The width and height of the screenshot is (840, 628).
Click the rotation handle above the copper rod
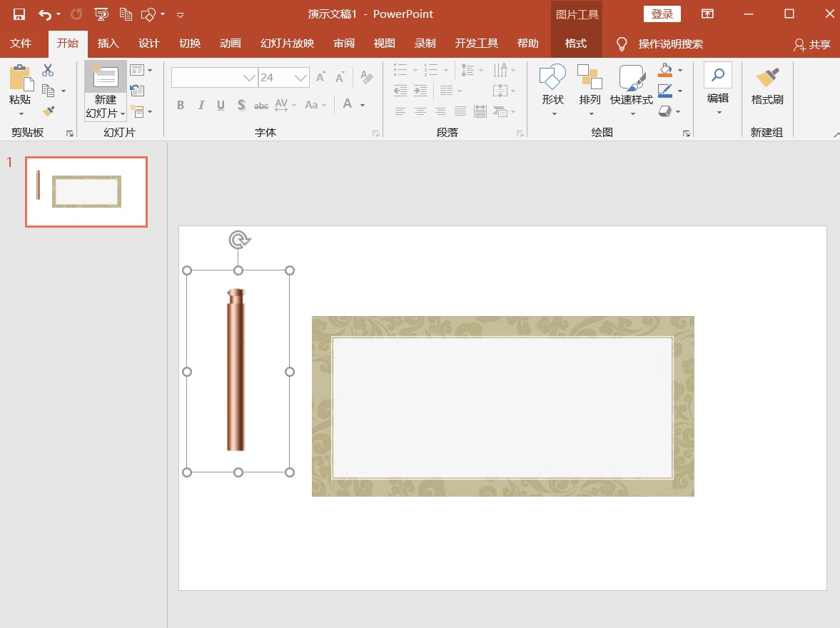(x=239, y=240)
